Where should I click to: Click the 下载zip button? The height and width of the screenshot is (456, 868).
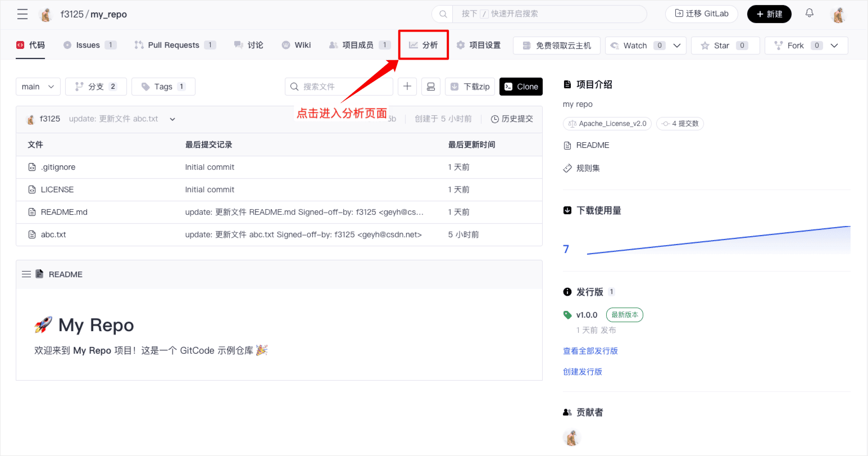tap(471, 87)
